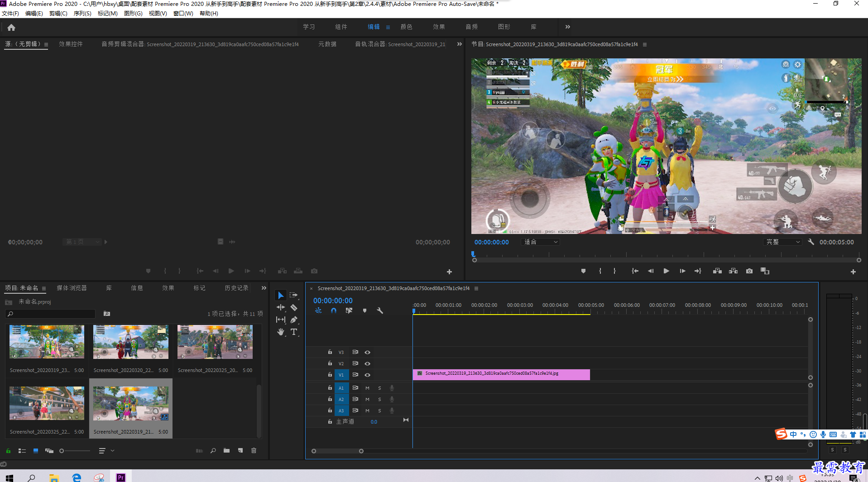Open Program monitor panel menu
Image resolution: width=868 pixels, height=482 pixels.
[645, 45]
